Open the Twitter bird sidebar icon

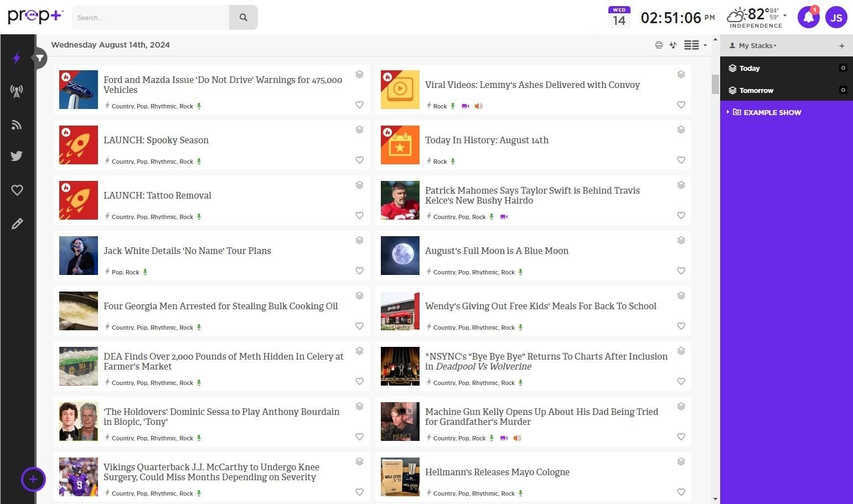(17, 156)
